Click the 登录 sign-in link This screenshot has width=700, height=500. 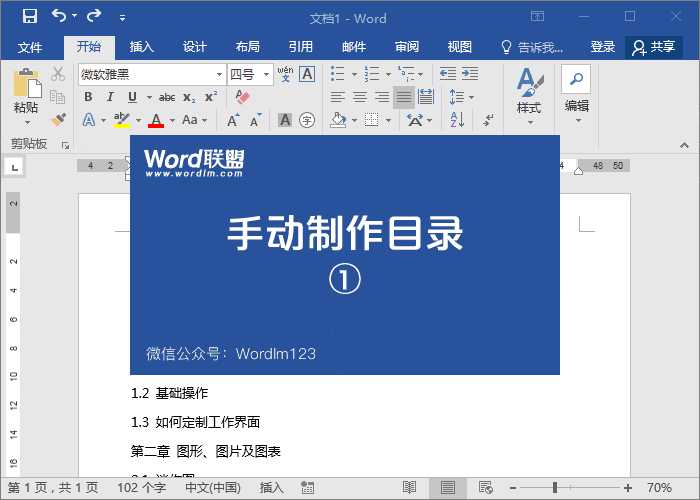(603, 47)
